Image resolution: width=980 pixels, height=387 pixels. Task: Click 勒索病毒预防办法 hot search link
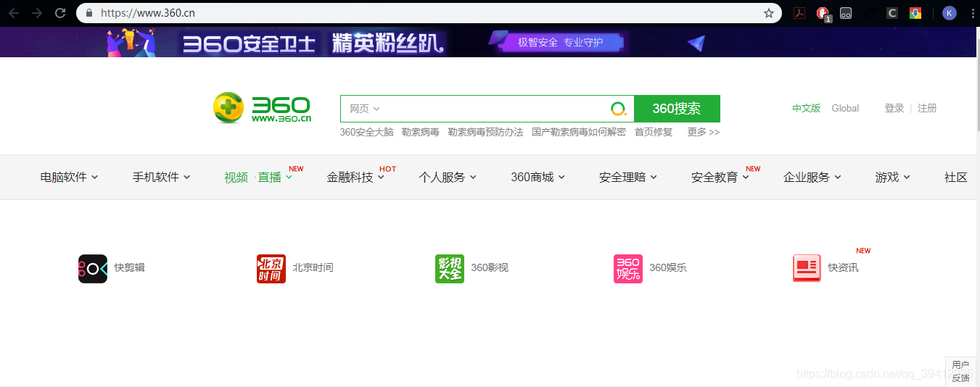pos(485,132)
